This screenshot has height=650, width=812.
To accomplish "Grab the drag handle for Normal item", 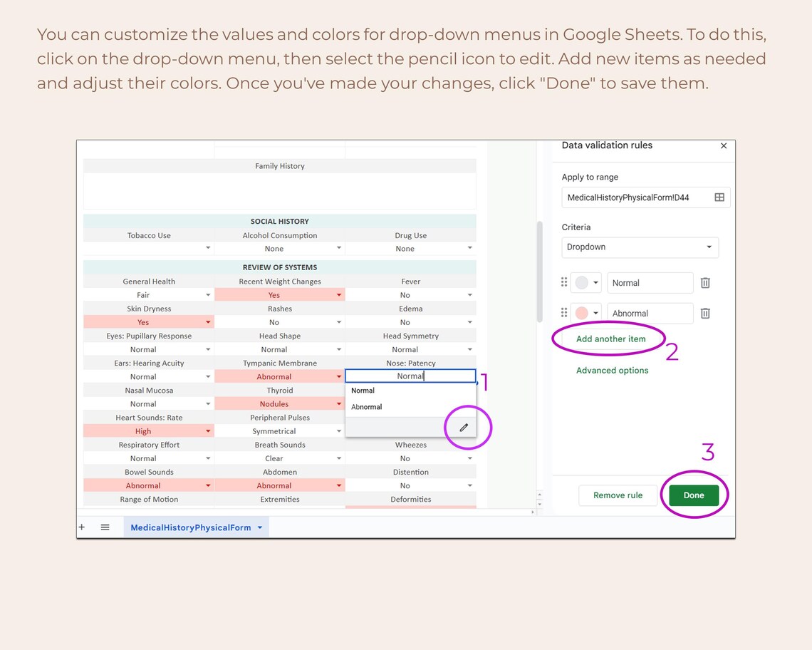I will [564, 282].
